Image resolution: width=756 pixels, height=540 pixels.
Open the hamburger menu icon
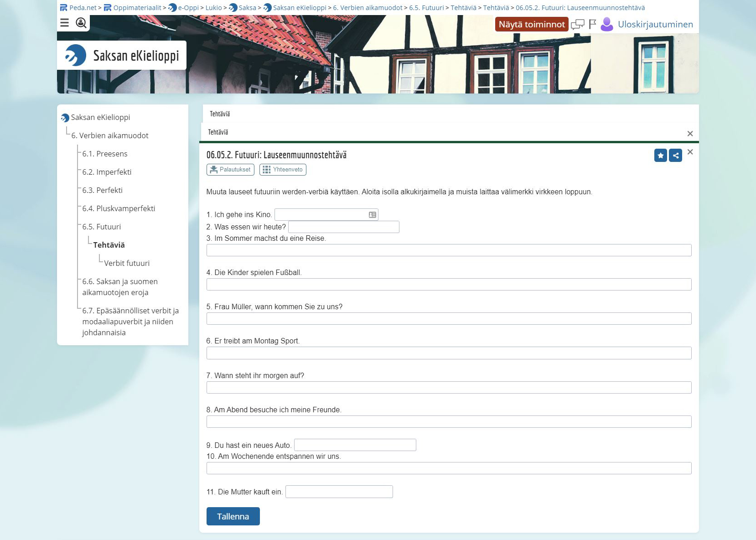(x=65, y=23)
